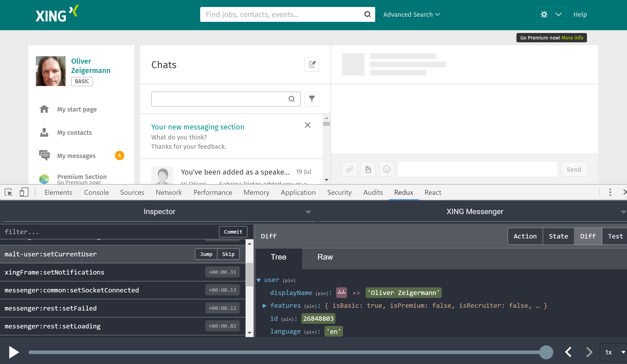
Task: Switch to the React tab
Action: coord(433,192)
